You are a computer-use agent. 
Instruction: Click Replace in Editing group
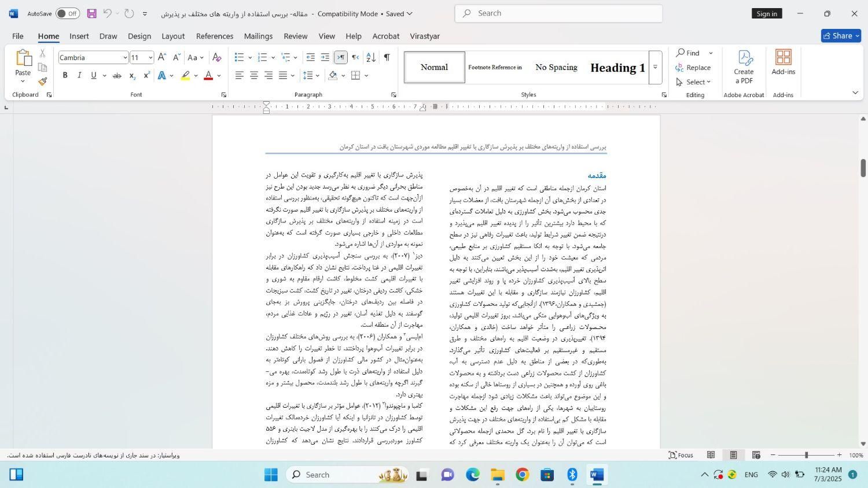point(693,68)
